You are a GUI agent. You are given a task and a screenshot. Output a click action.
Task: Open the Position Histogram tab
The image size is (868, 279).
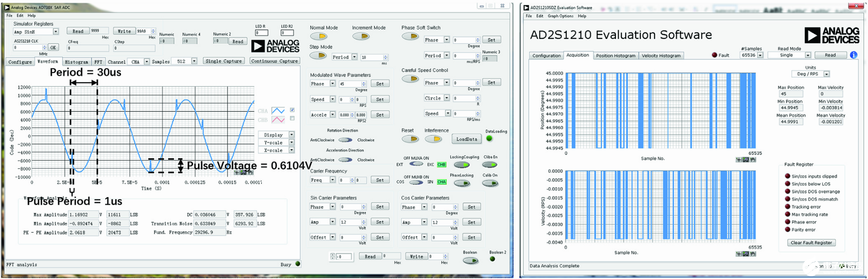[615, 56]
